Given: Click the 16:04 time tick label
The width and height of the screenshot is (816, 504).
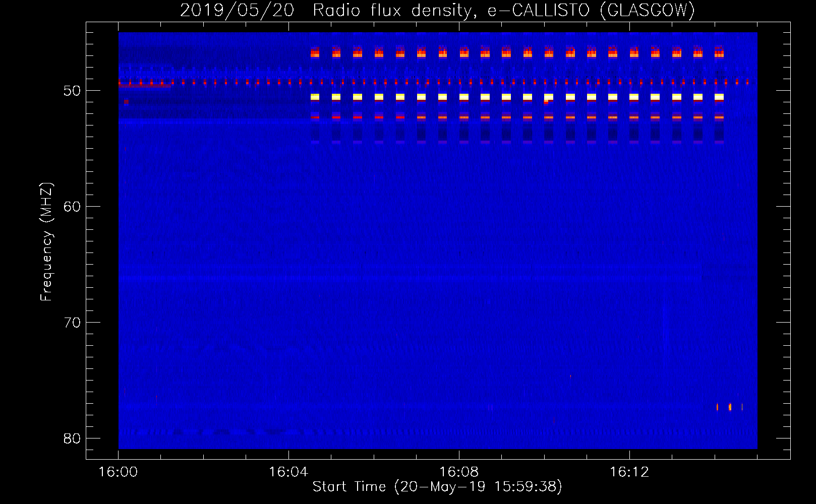Looking at the screenshot, I should pos(288,472).
